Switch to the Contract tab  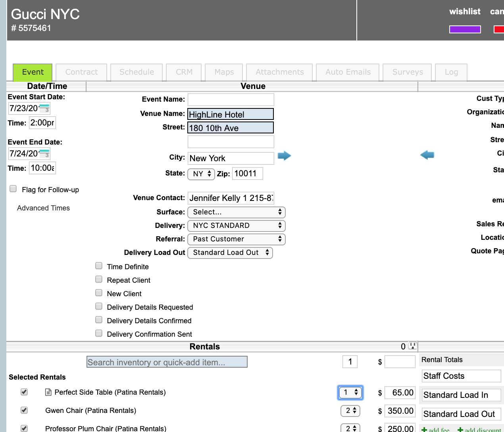81,72
